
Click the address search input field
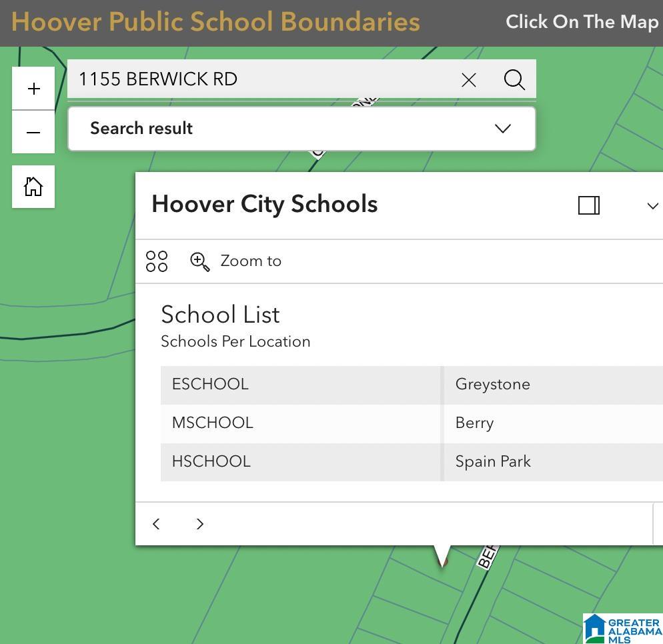coord(262,79)
